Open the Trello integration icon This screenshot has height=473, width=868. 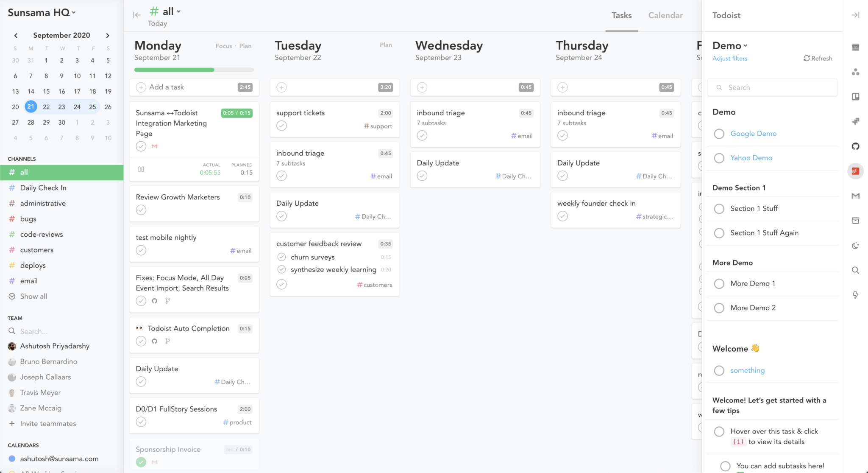coord(856,97)
